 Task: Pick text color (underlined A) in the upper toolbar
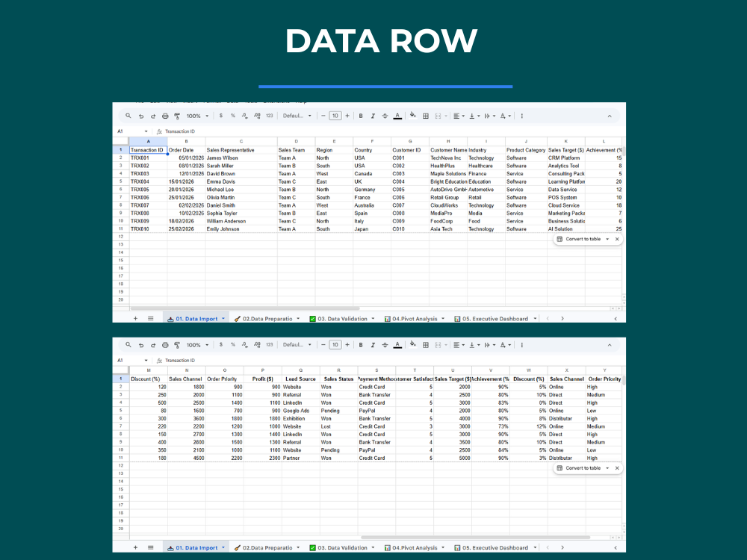397,116
